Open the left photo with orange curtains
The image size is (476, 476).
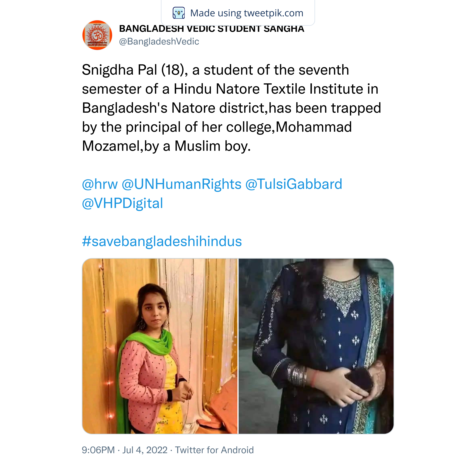click(x=160, y=346)
